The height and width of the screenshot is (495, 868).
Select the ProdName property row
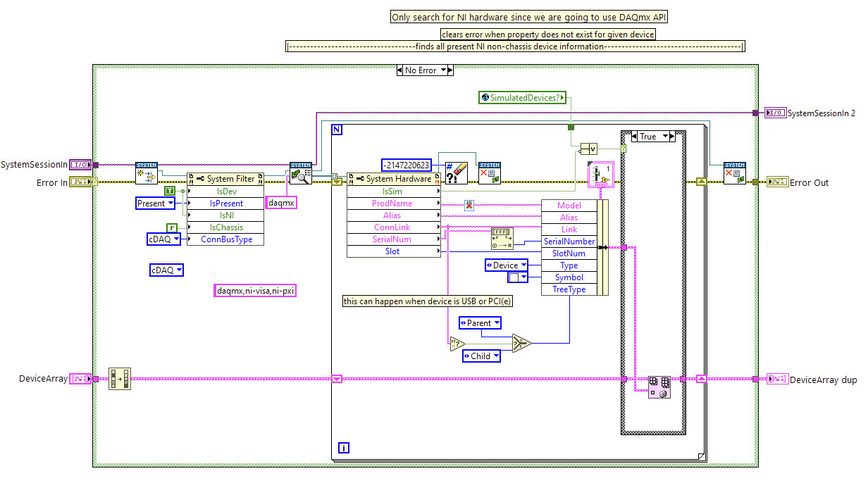point(392,203)
